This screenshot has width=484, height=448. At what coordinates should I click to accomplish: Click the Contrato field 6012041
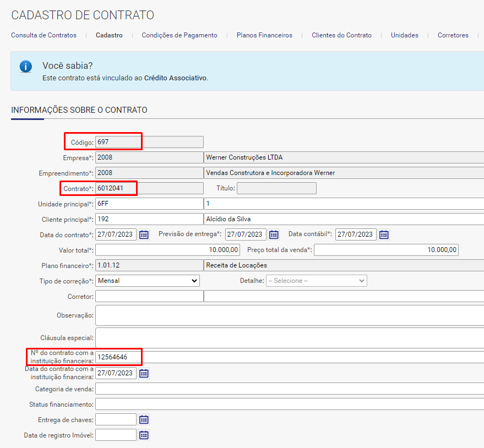pyautogui.click(x=149, y=188)
